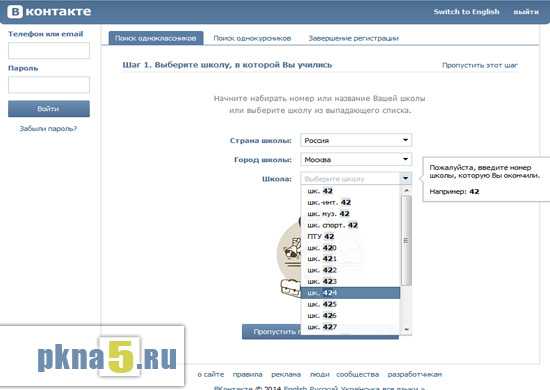Click the school illustration image
550x390 pixels.
(x=289, y=257)
